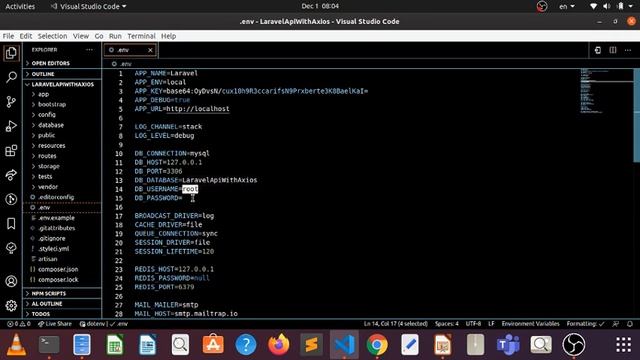
Task: Open the Help menu
Action: tap(168, 36)
